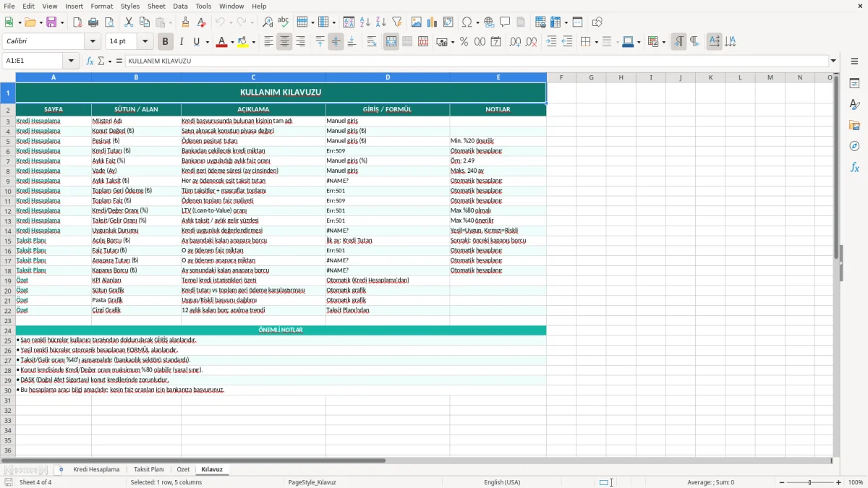The width and height of the screenshot is (868, 488).
Task: Open Find and Replace
Action: coord(268,22)
